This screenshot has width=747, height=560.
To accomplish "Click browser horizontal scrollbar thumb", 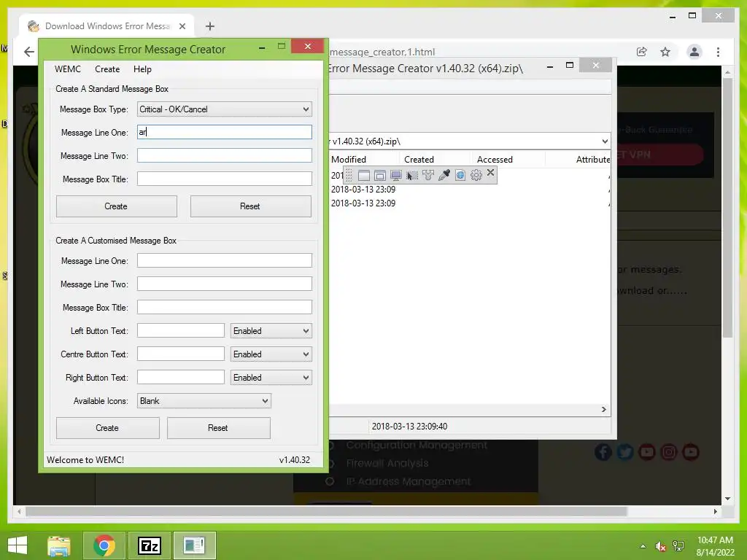I will pos(326,511).
